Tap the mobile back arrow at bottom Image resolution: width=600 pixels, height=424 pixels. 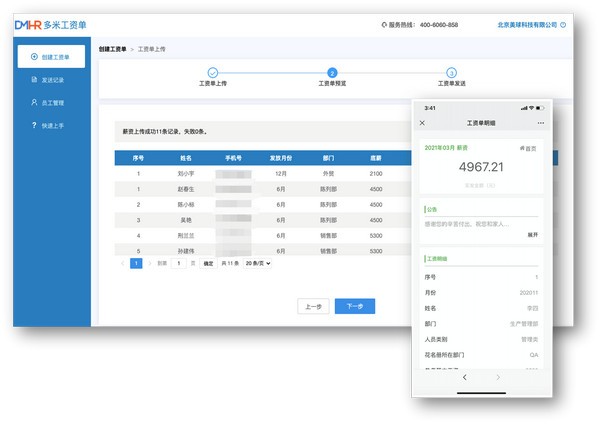coord(464,378)
